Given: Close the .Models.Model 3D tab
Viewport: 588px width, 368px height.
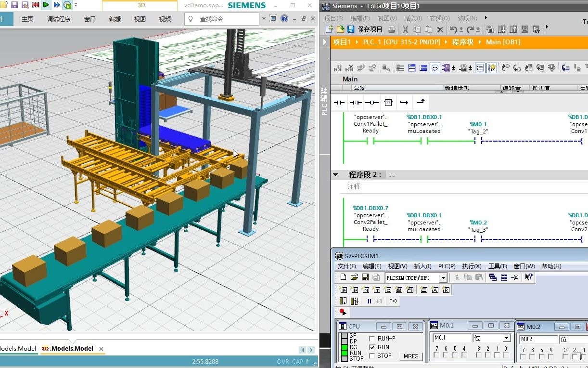Looking at the screenshot, I should pos(101,348).
